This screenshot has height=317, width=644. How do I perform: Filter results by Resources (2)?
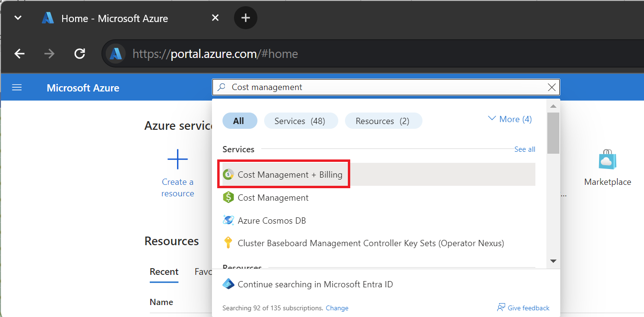(383, 121)
